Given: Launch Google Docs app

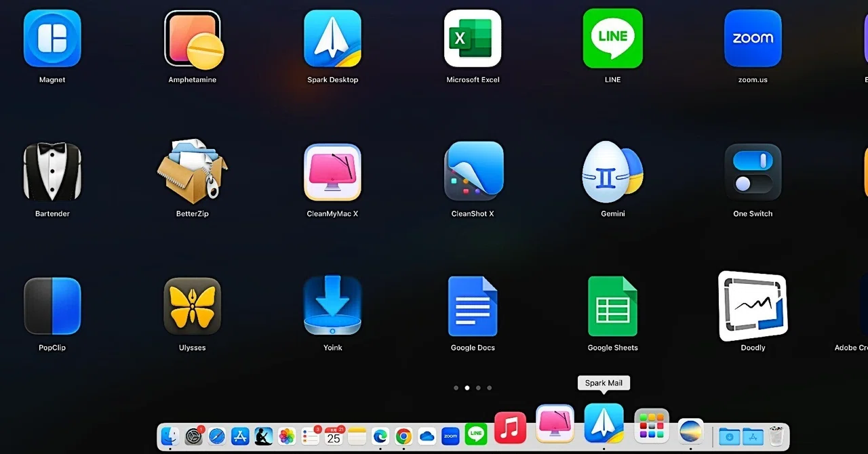Looking at the screenshot, I should point(473,306).
